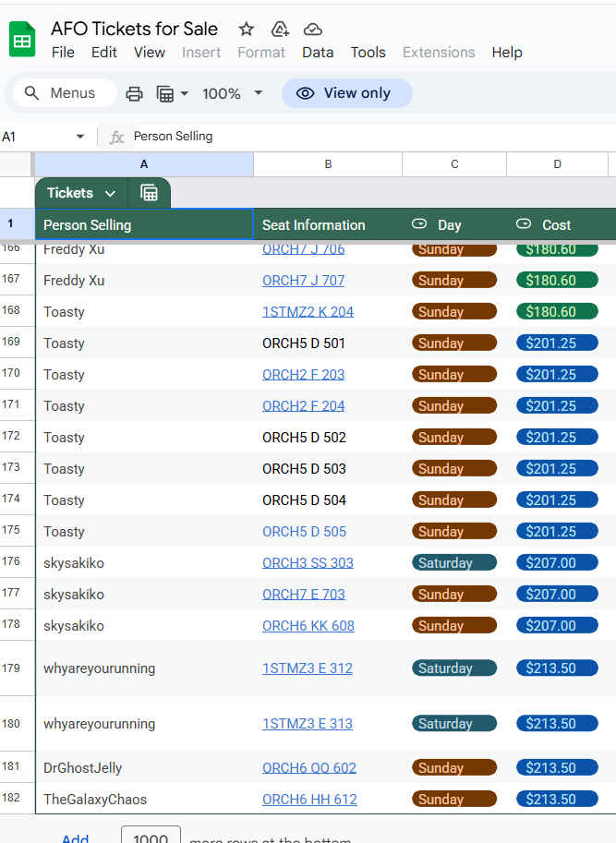Open the filter views table icon

pyautogui.click(x=166, y=93)
